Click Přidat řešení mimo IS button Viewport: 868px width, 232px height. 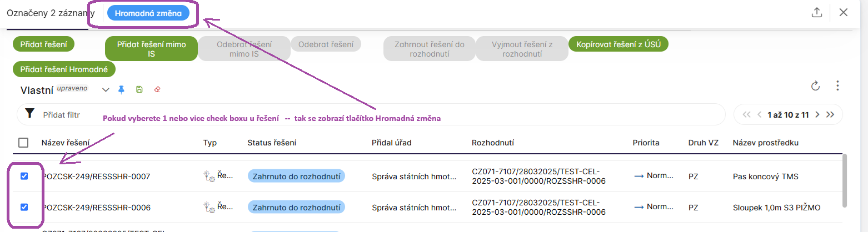point(151,49)
